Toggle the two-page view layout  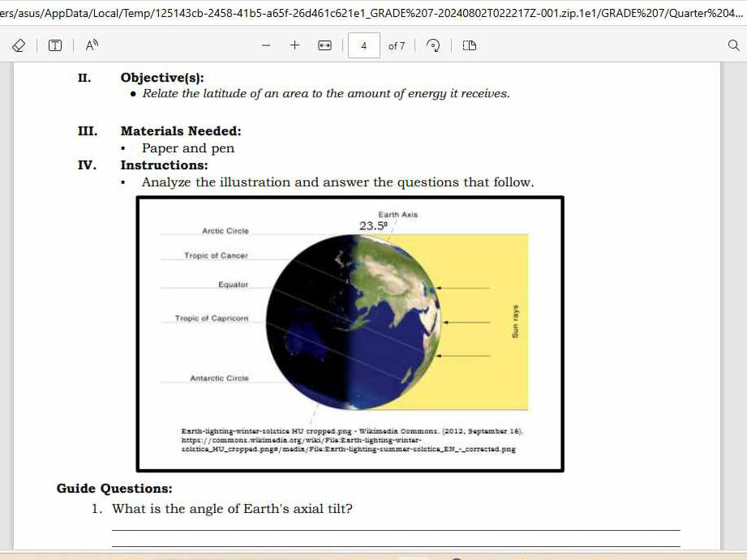pos(468,45)
